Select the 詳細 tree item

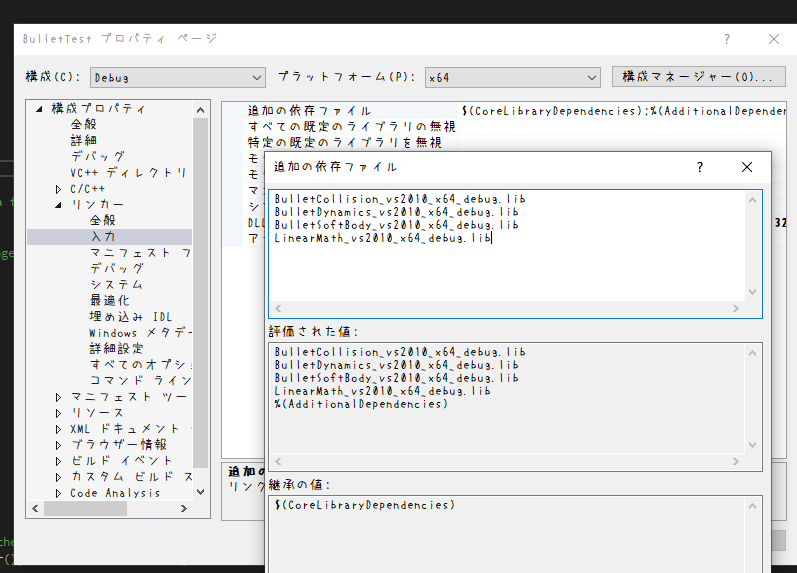tap(83, 140)
